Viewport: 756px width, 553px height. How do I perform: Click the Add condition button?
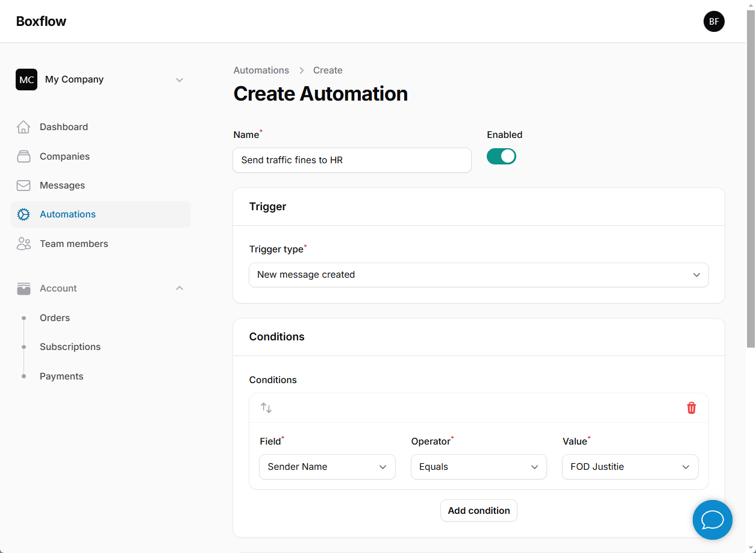tap(478, 510)
